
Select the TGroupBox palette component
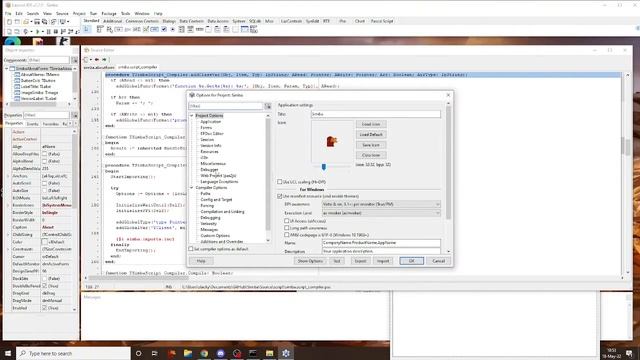[208, 29]
